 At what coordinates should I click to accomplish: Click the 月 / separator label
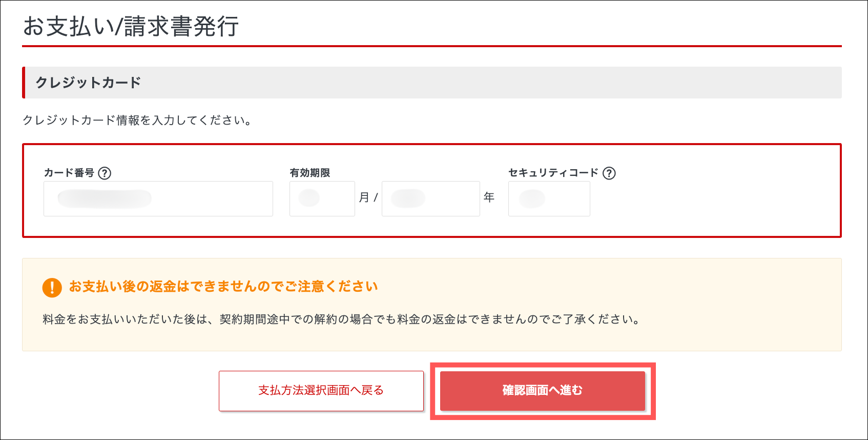tap(368, 197)
